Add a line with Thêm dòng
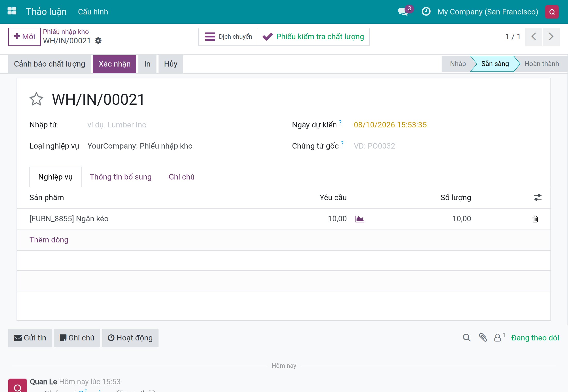The width and height of the screenshot is (568, 392). (x=49, y=240)
